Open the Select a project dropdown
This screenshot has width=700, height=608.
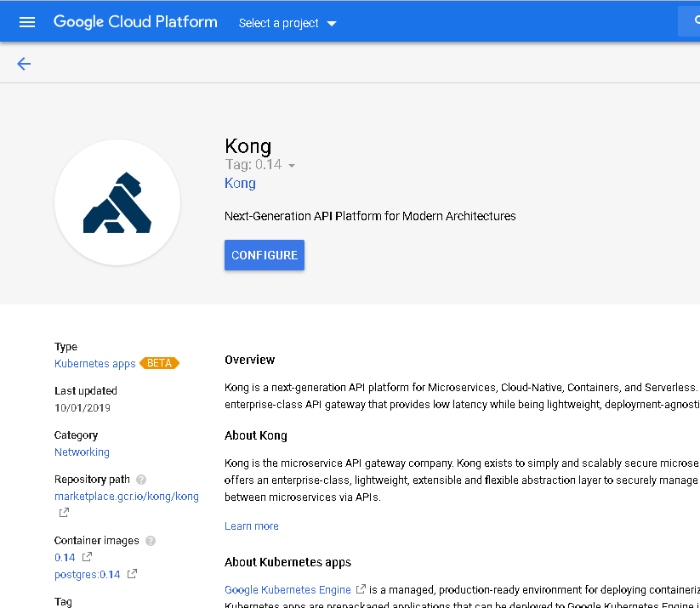287,23
